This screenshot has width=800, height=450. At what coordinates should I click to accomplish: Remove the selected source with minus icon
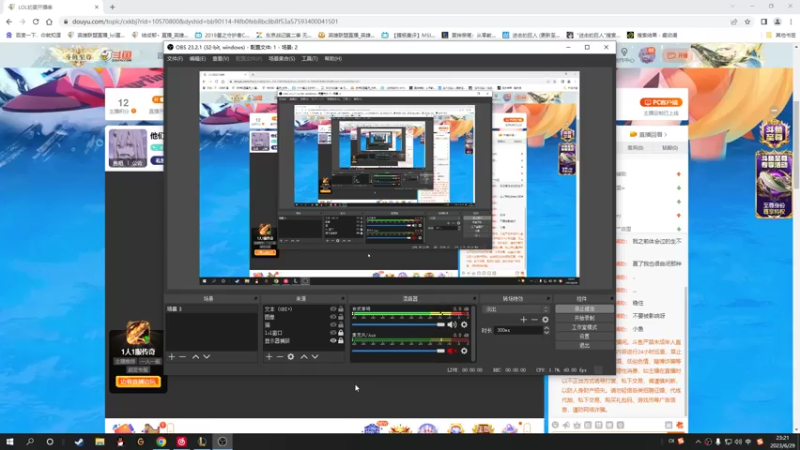tap(280, 357)
